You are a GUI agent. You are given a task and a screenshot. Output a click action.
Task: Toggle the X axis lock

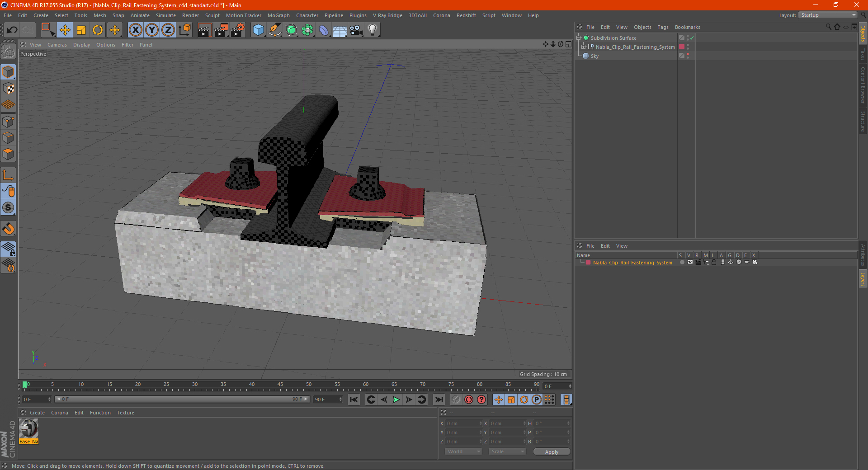click(x=135, y=30)
